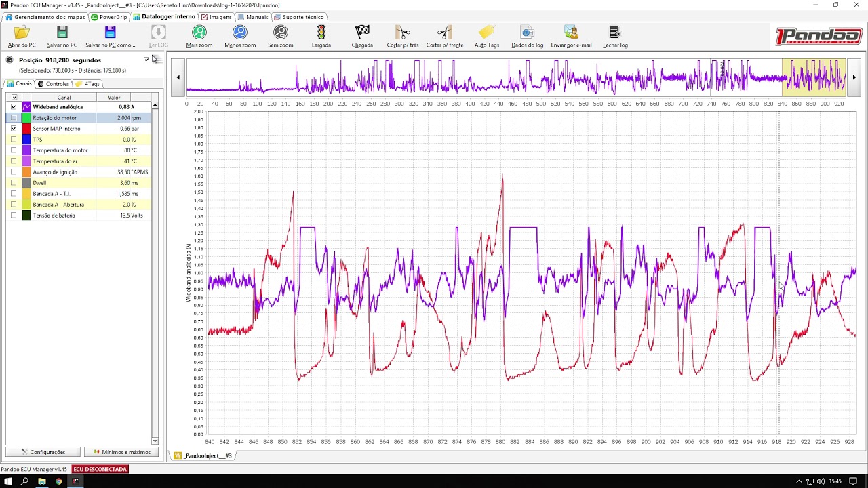The image size is (868, 488).
Task: Uncheck the Wideband analógica channel
Action: [x=14, y=107]
